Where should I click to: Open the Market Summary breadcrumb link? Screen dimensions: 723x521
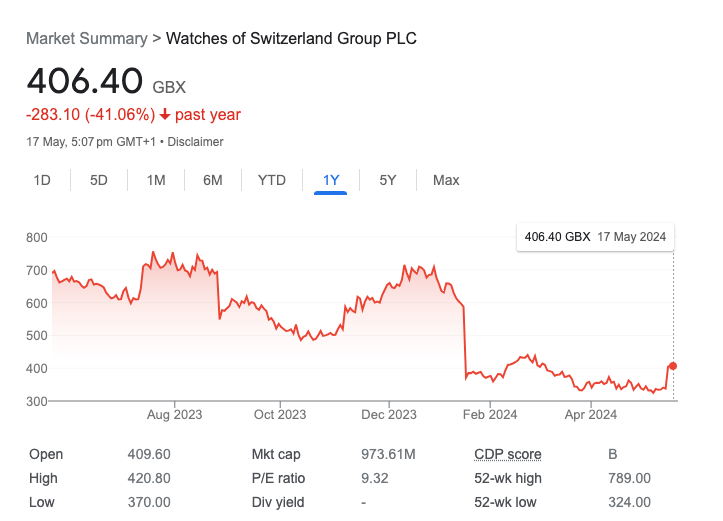click(86, 39)
